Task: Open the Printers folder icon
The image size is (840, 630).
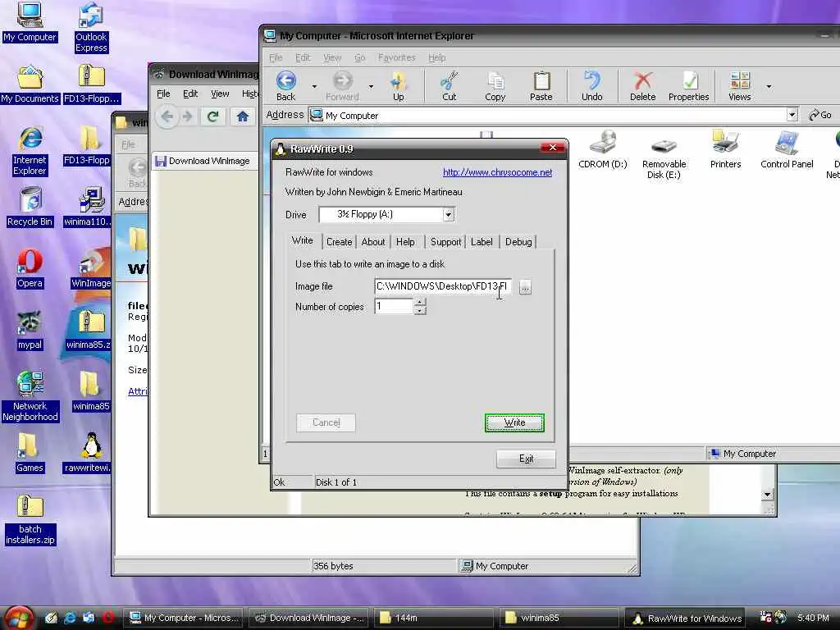Action: tap(725, 149)
